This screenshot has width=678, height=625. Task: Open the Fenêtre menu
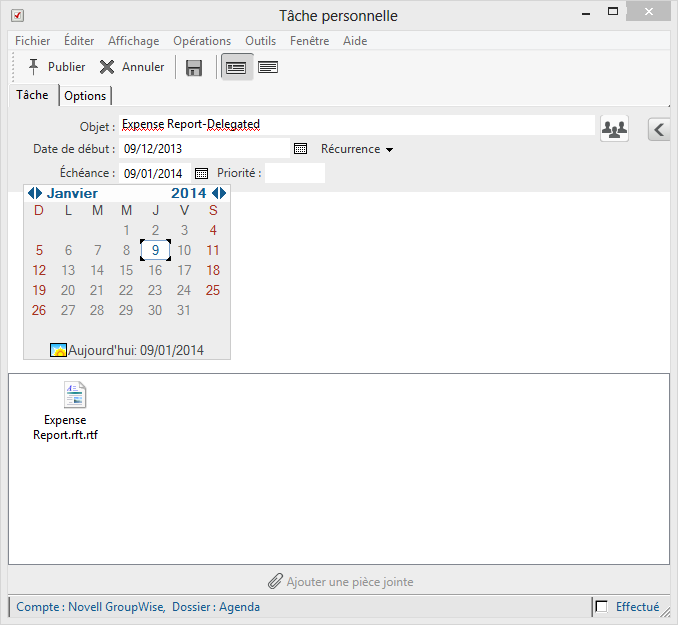click(309, 41)
